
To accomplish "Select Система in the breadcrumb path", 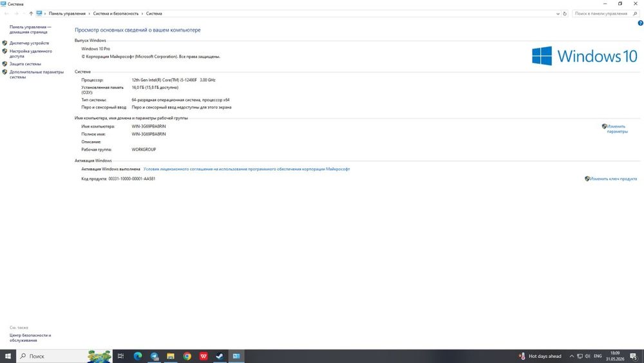I will pos(154,14).
